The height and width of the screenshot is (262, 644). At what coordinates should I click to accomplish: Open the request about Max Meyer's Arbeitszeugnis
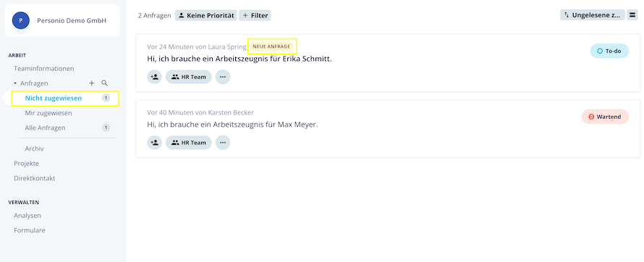click(x=232, y=124)
